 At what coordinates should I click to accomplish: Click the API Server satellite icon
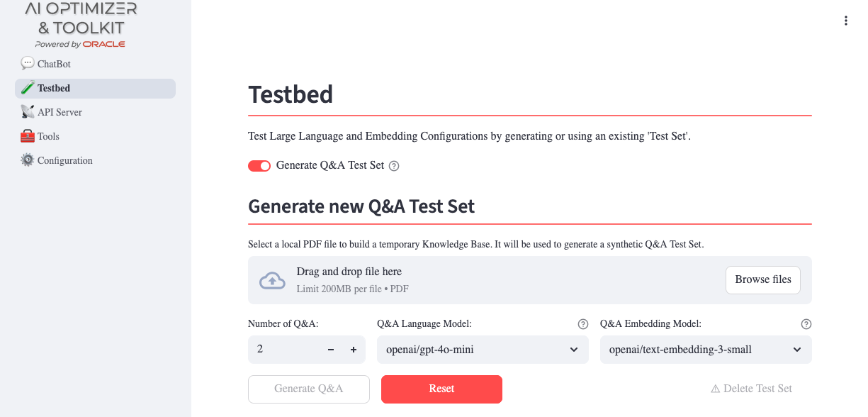pyautogui.click(x=28, y=112)
